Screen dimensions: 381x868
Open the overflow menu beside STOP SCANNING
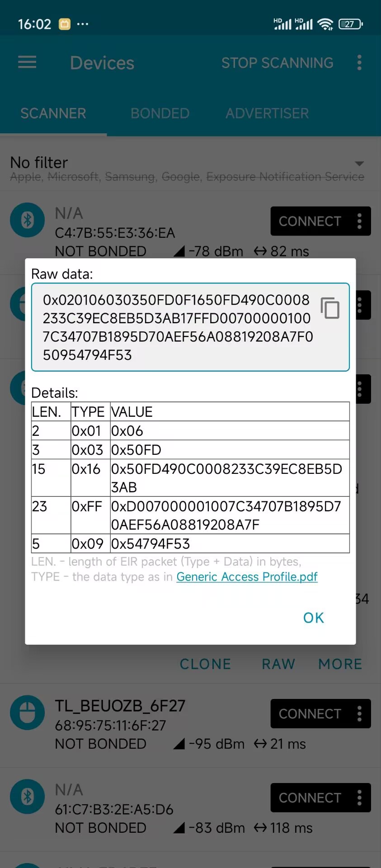[x=359, y=63]
